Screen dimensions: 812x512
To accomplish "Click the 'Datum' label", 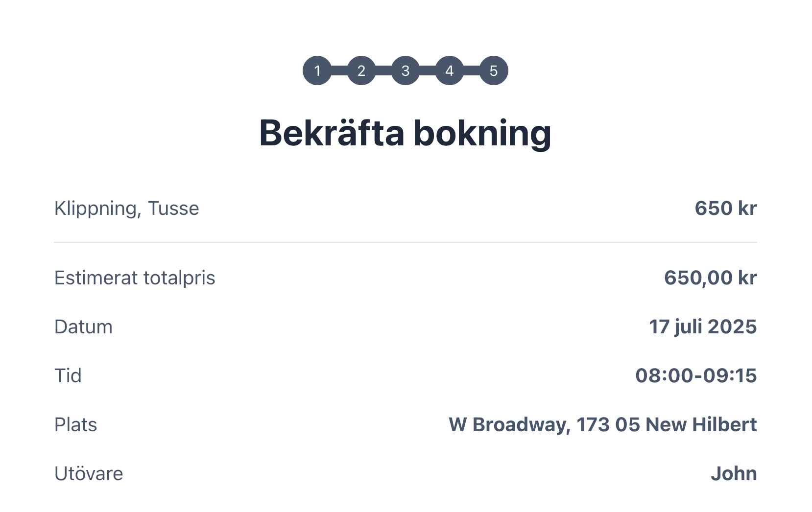I will [83, 326].
